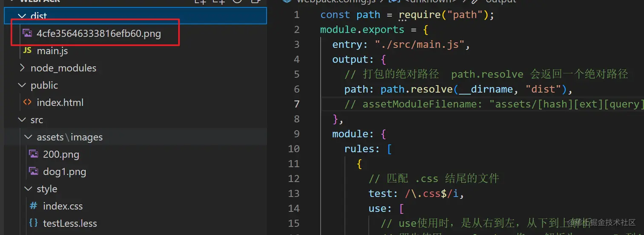Image resolution: width=644 pixels, height=235 pixels.
Task: Click line number 9 in the gutter
Action: [297, 134]
